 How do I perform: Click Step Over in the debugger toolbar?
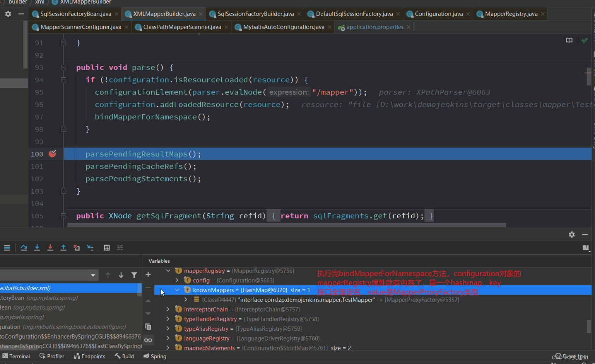[x=24, y=248]
